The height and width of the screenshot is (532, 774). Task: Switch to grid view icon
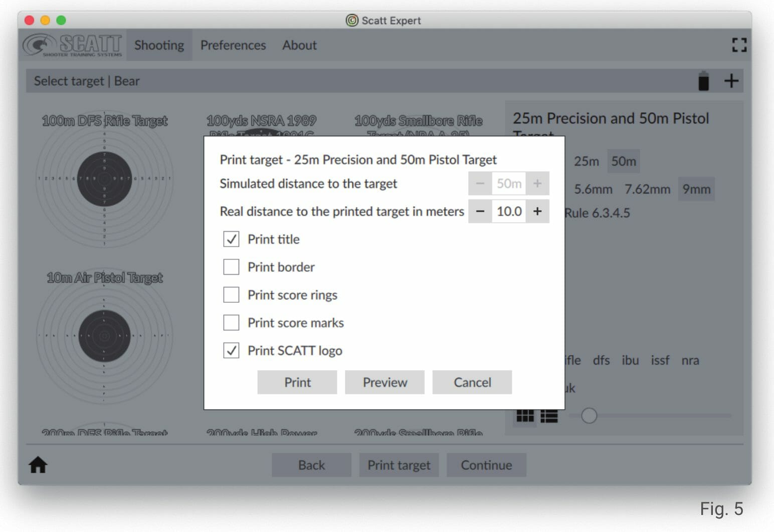(x=525, y=416)
